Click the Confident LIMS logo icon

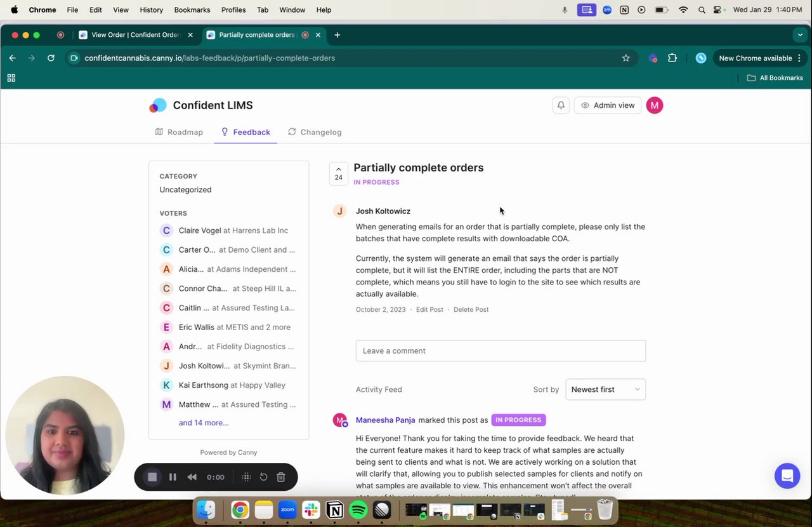(158, 105)
